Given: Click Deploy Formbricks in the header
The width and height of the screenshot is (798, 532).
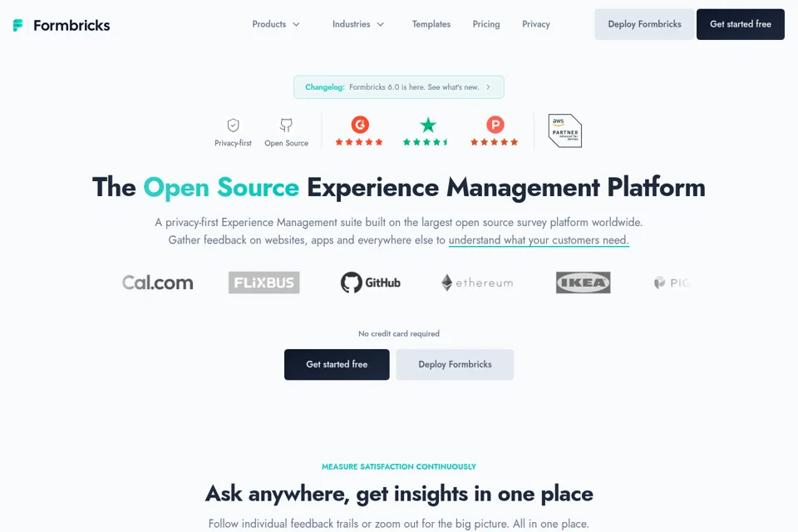Looking at the screenshot, I should click(x=644, y=24).
